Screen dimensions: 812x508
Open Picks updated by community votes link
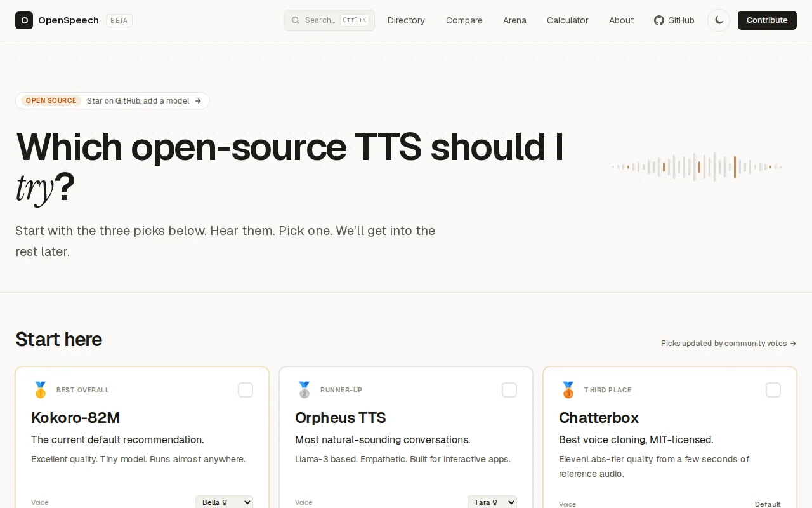pyautogui.click(x=728, y=343)
